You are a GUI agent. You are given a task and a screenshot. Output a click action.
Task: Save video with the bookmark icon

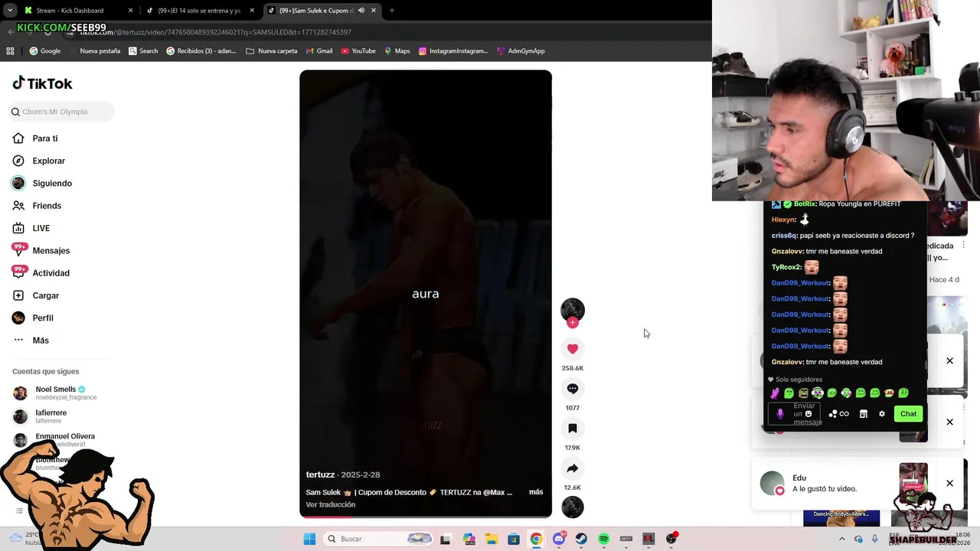click(x=573, y=429)
